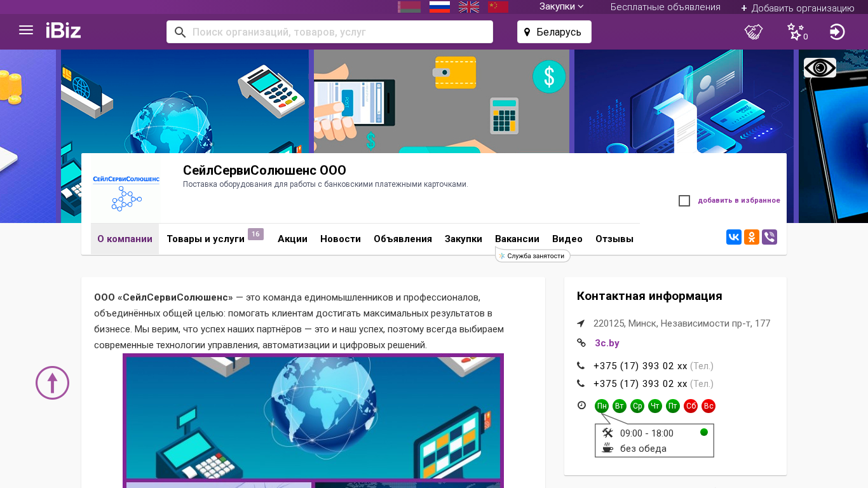Image resolution: width=868 pixels, height=488 pixels.
Task: Click the search magnifier icon
Action: (x=180, y=32)
